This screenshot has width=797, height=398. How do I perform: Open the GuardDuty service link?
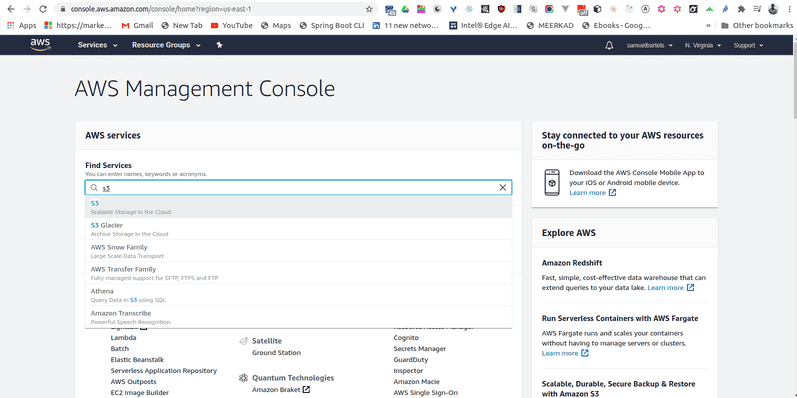point(411,359)
